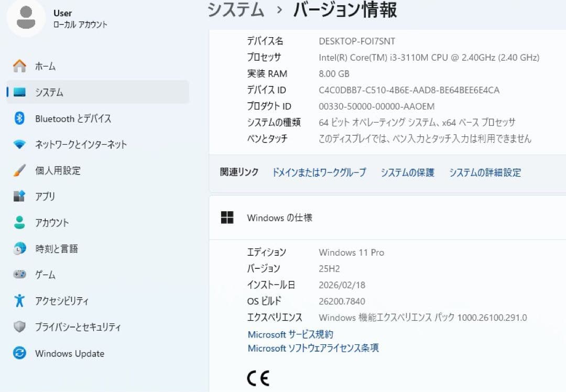The width and height of the screenshot is (566, 392).
Task: Open Microsoft サービス規約 link
Action: point(290,334)
